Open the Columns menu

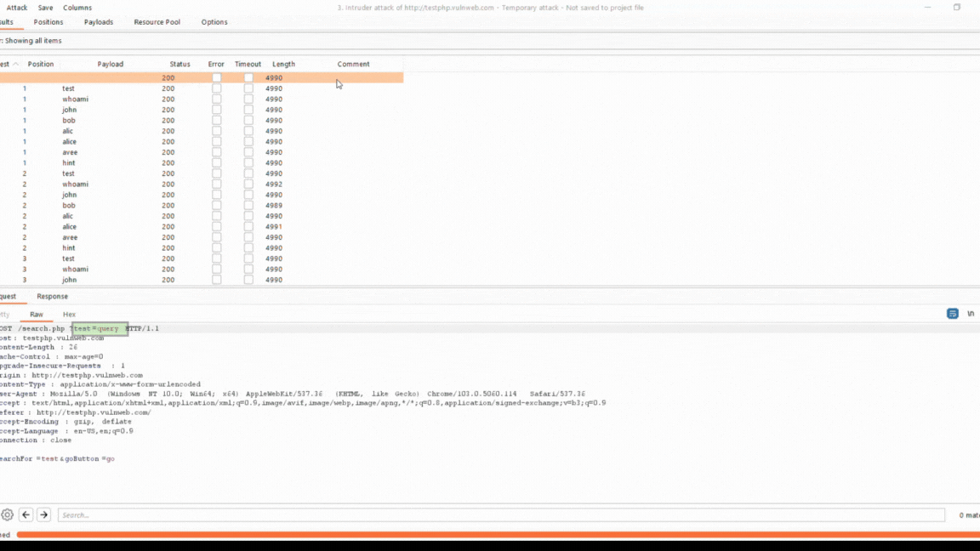click(77, 8)
